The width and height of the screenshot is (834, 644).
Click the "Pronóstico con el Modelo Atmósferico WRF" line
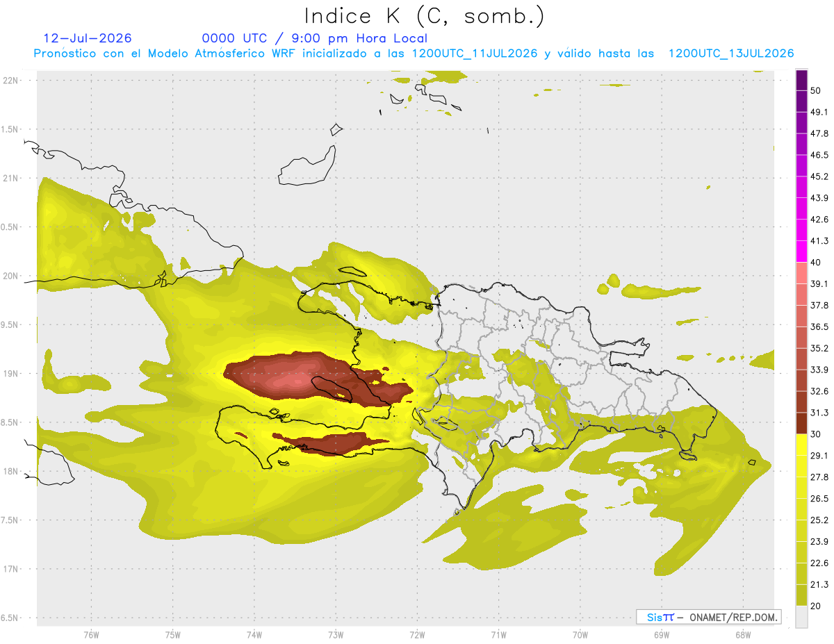click(x=414, y=53)
